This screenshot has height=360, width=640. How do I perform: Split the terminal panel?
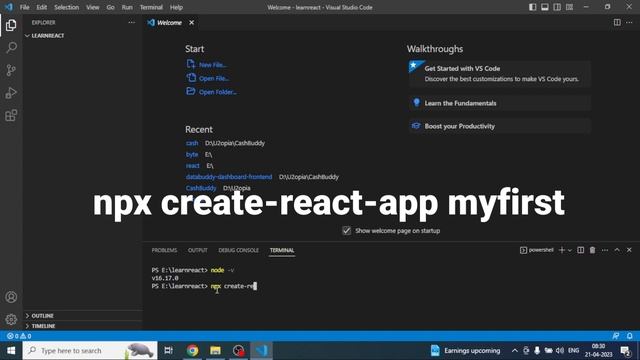tap(580, 250)
